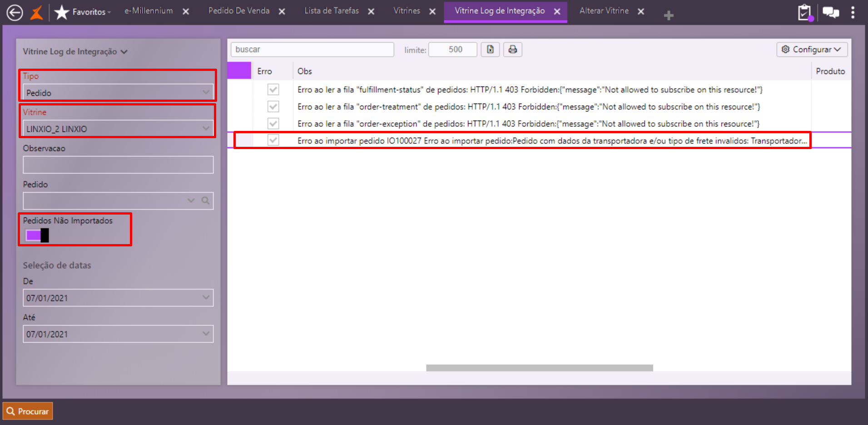Toggle Erro checkbox for order-exception row
This screenshot has width=868, height=425.
coord(273,123)
